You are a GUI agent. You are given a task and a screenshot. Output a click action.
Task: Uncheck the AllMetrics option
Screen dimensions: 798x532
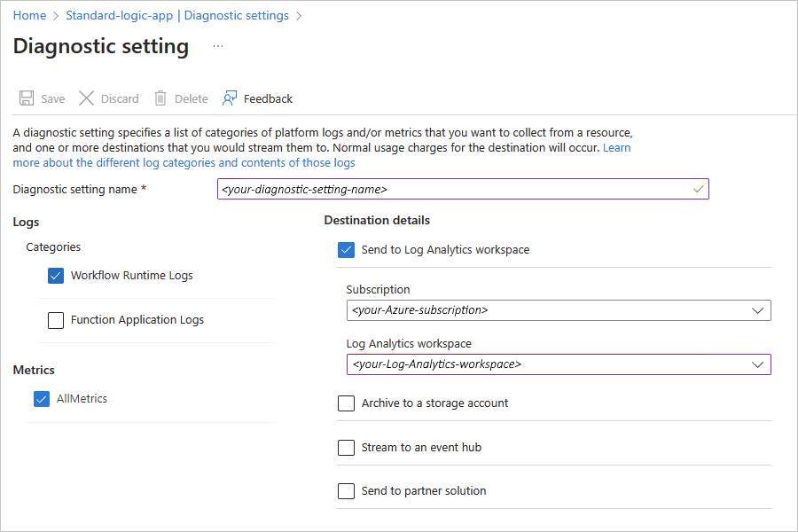pos(41,399)
